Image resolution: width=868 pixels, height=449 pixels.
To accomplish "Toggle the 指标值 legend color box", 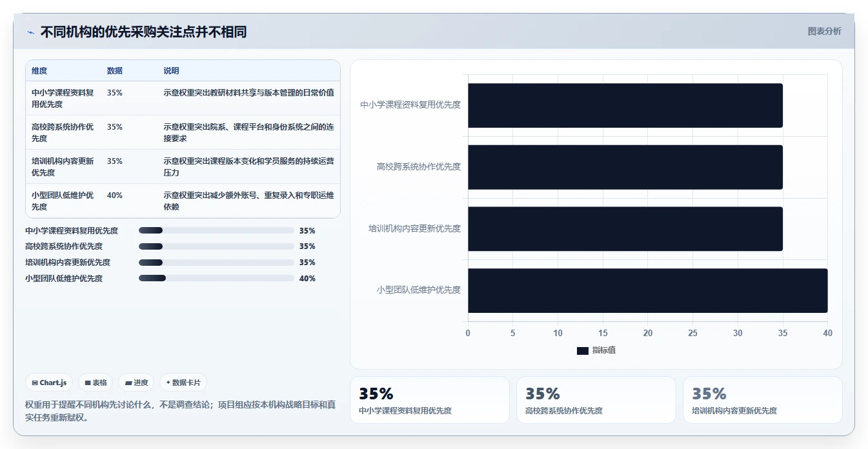I will point(583,350).
